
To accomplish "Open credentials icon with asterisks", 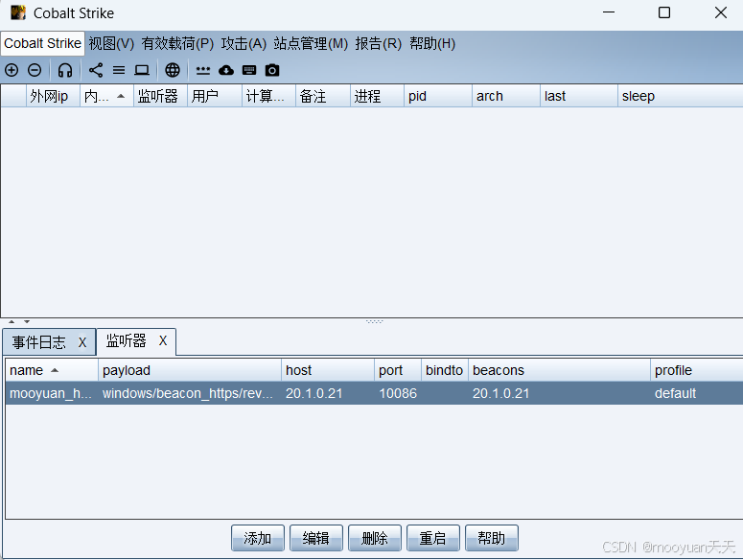I will click(x=203, y=71).
